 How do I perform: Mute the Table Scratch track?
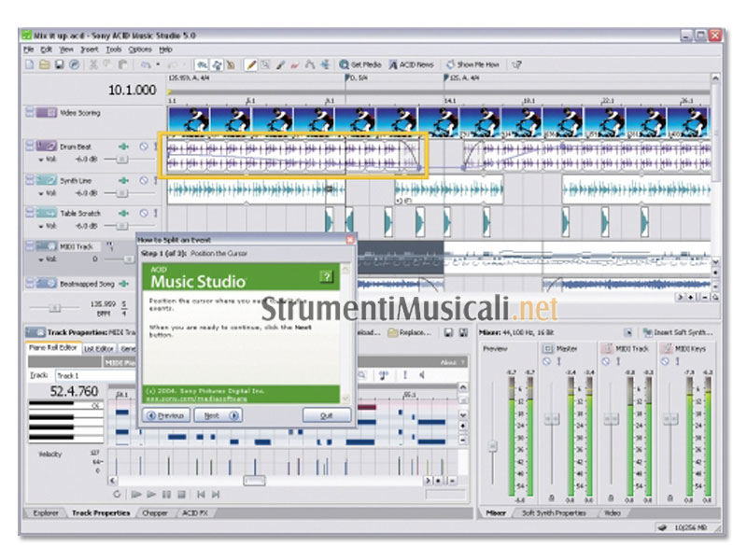click(143, 213)
